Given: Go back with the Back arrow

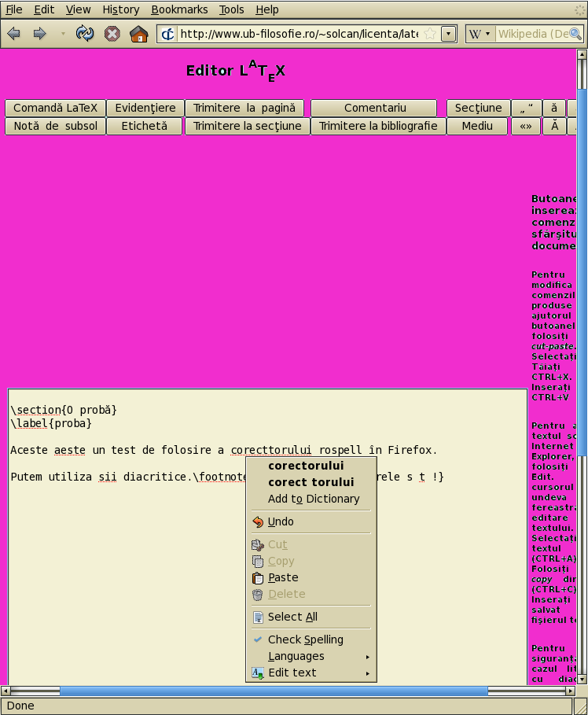Looking at the screenshot, I should coord(13,34).
